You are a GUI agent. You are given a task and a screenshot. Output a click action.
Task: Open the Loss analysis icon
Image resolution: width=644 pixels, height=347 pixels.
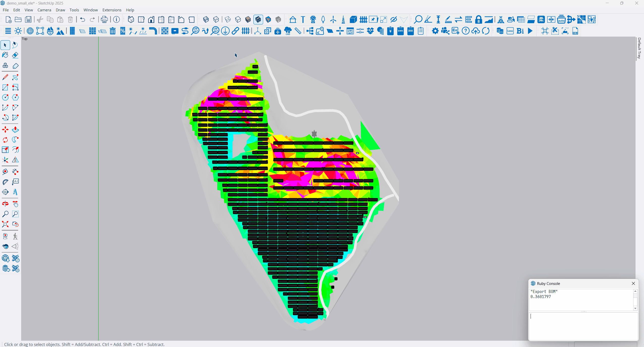pos(510,31)
